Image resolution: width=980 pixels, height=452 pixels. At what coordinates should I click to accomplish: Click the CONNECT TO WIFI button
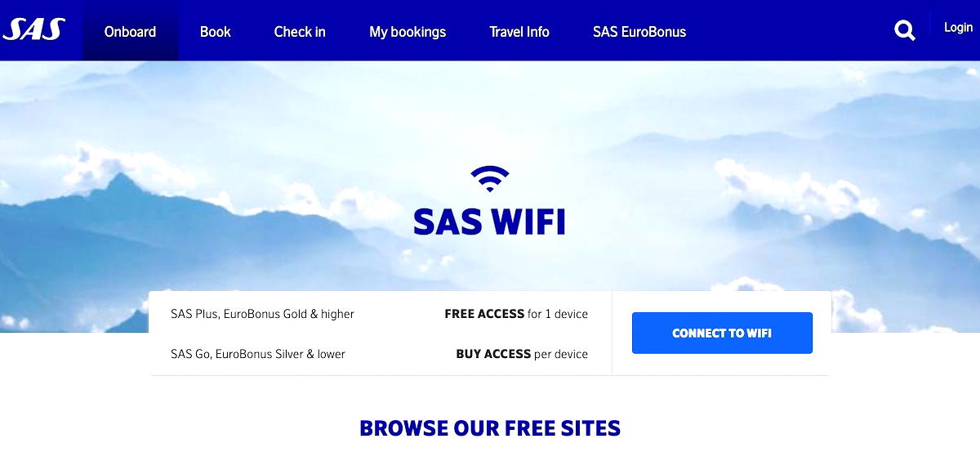[722, 333]
